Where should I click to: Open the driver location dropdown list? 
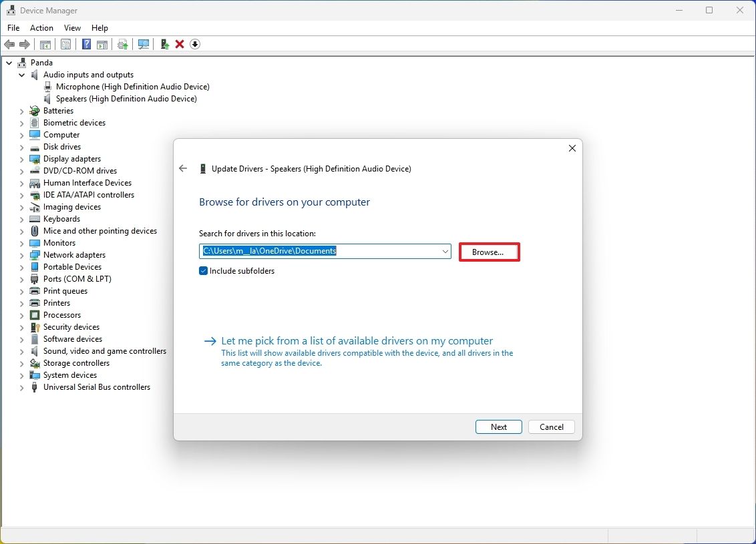445,251
